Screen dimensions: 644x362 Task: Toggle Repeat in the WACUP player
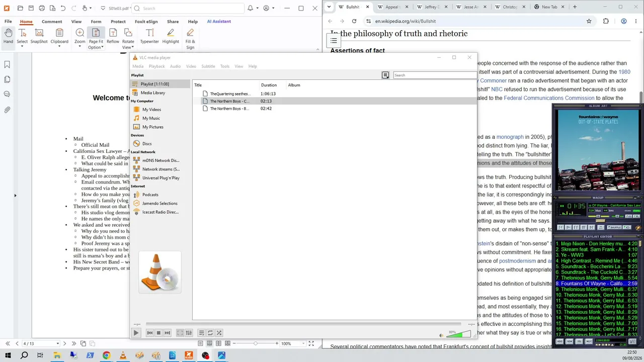(627, 227)
